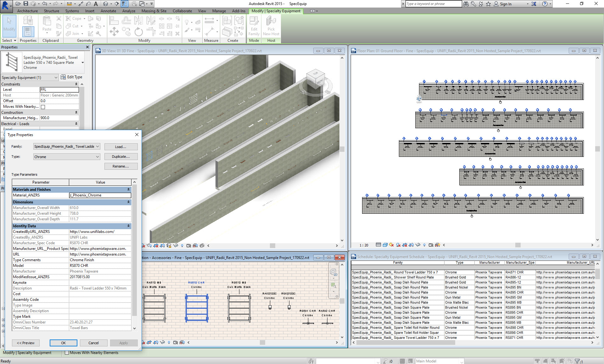Image resolution: width=604 pixels, height=364 pixels.
Task: Select the Move tool with four arrows
Action: pos(114,32)
